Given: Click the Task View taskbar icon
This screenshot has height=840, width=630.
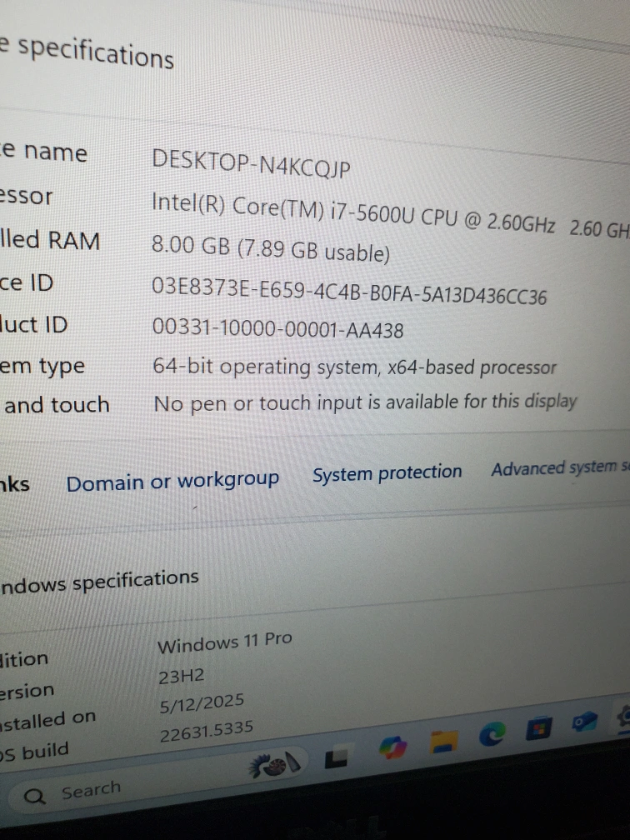Looking at the screenshot, I should (x=336, y=757).
